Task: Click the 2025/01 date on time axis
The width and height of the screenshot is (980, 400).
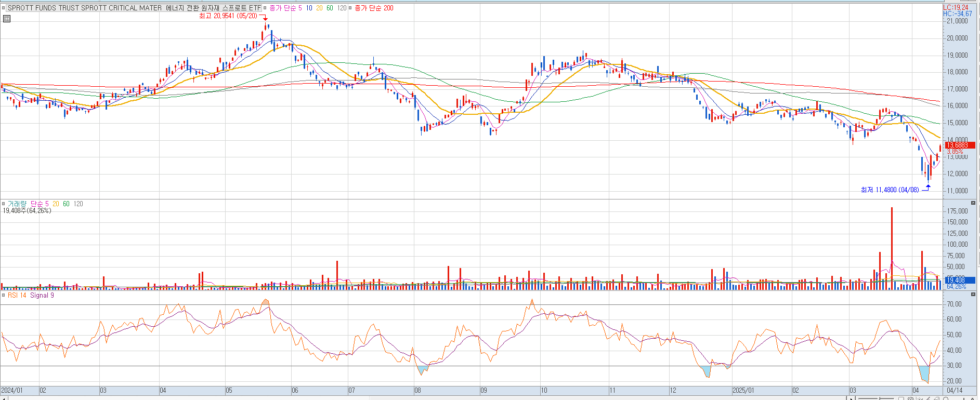Action: tap(743, 390)
